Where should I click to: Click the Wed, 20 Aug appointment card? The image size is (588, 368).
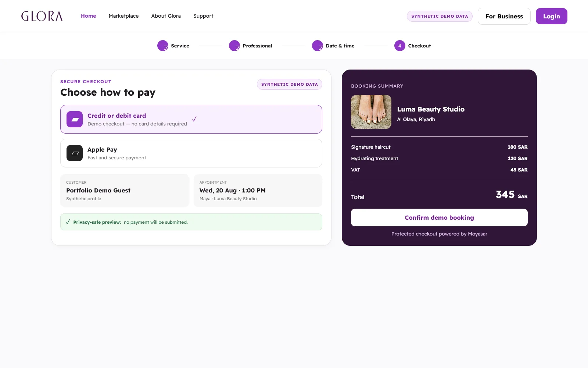pos(258,191)
